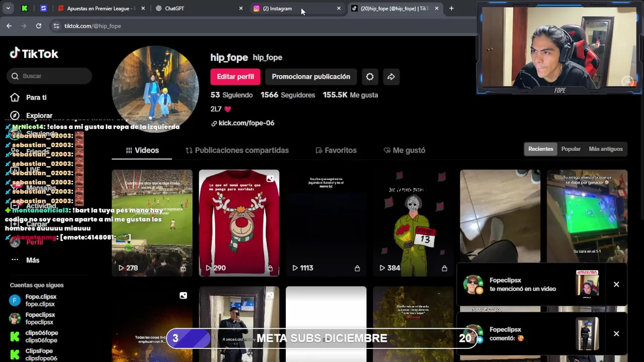Open a new browser tab
Image resolution: width=644 pixels, height=362 pixels.
click(451, 9)
